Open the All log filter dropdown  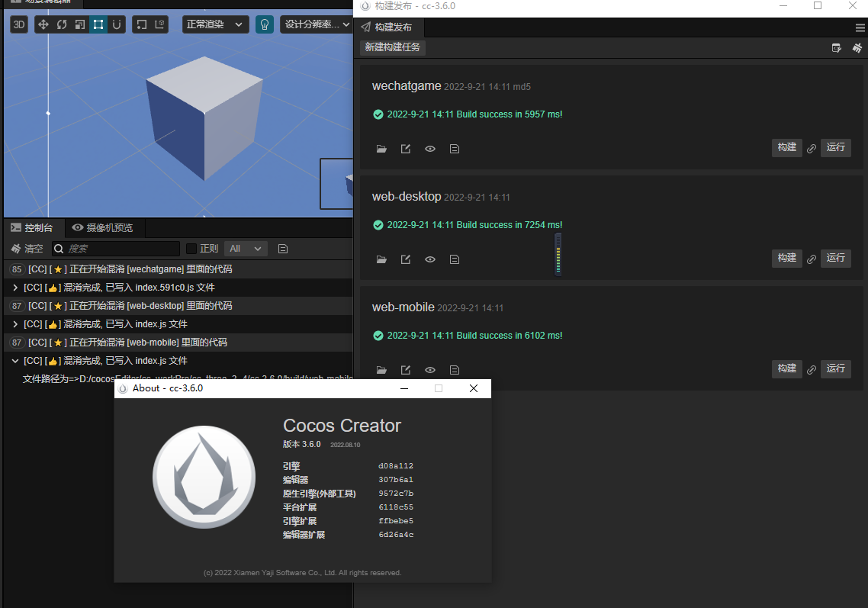(246, 249)
